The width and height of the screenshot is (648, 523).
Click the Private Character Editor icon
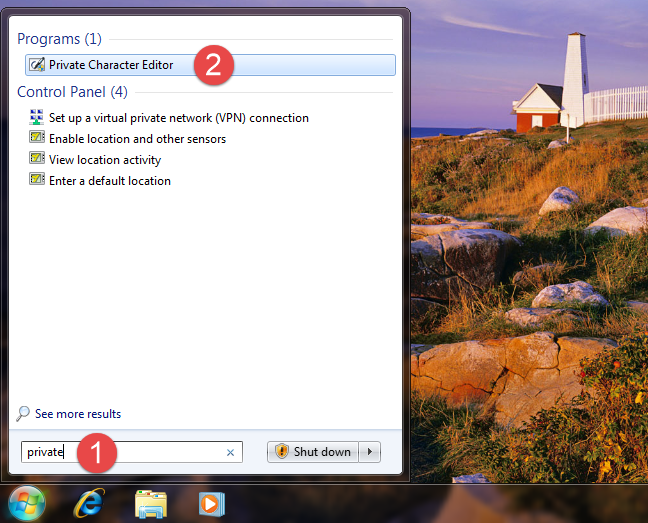tap(37, 65)
